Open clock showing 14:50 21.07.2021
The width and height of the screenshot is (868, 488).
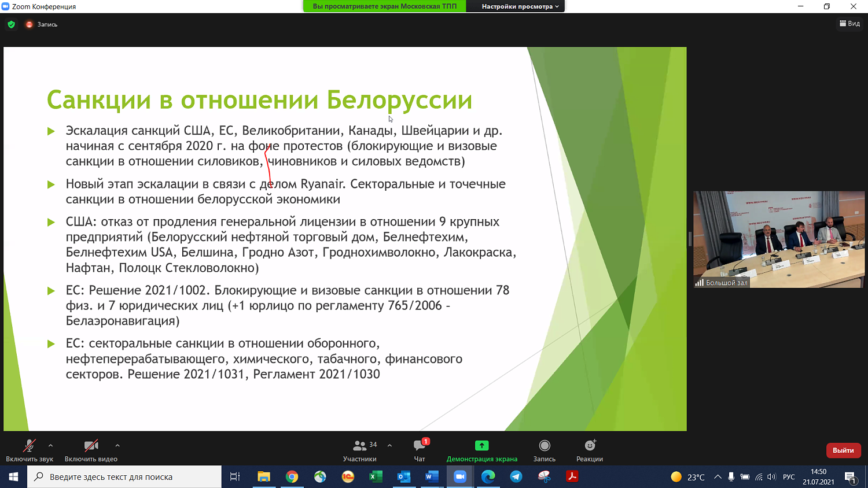(818, 477)
